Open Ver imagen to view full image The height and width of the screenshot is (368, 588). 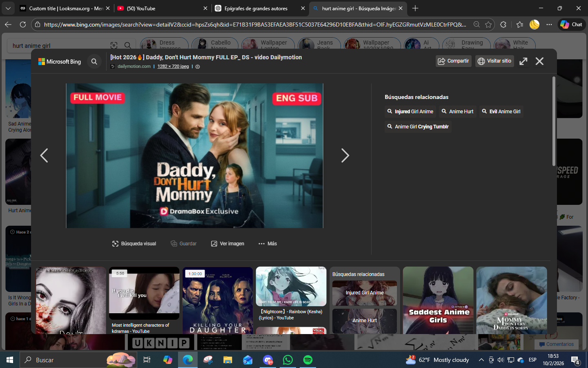click(227, 244)
